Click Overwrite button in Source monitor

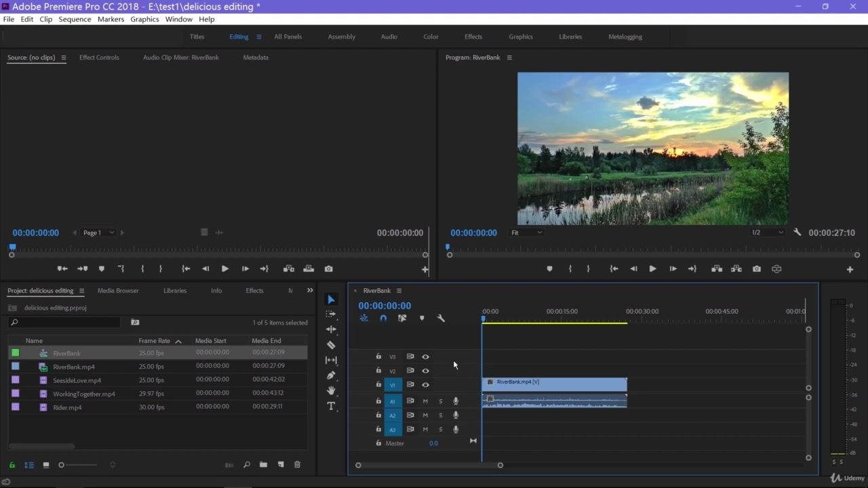[309, 269]
